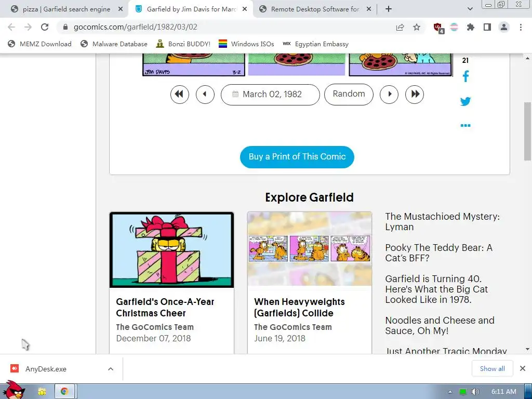Open the MEMZ Download bookmark
The image size is (532, 399).
[x=39, y=44]
